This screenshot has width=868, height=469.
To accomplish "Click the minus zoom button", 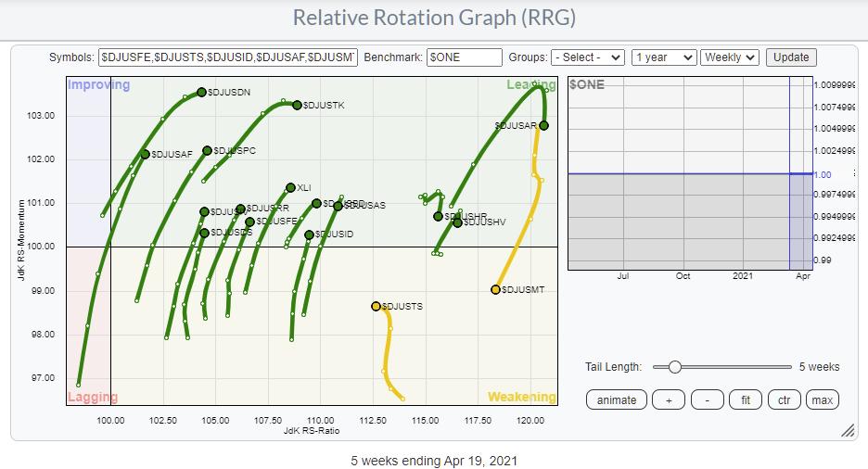I will [x=707, y=399].
